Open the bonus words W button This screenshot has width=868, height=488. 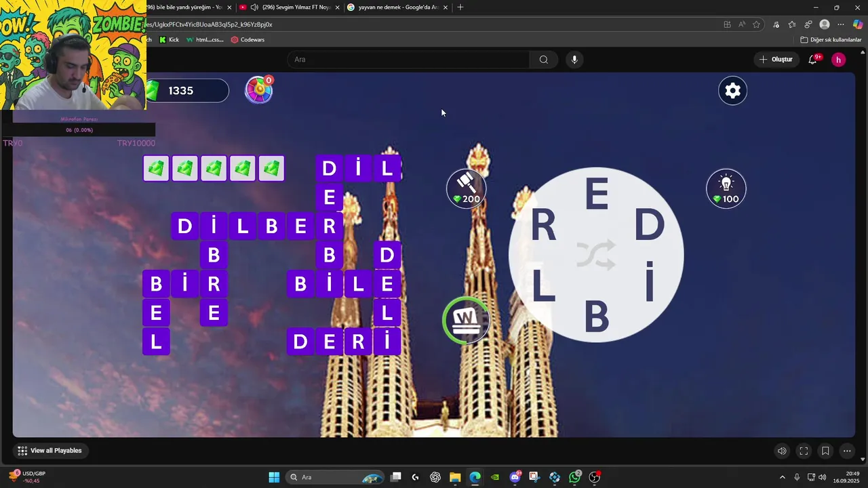pos(466,319)
